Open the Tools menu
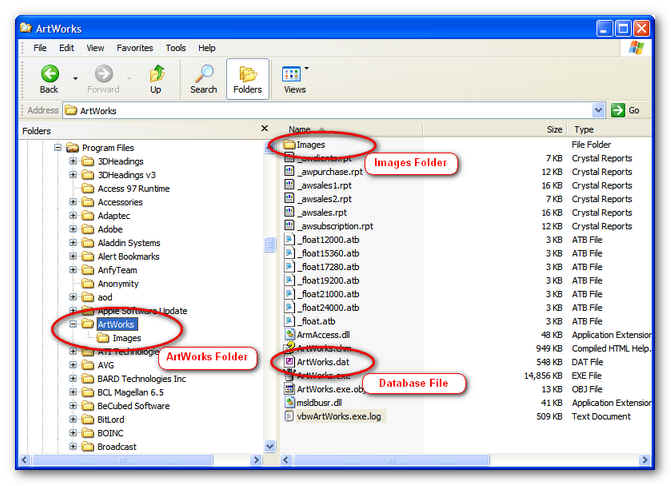The width and height of the screenshot is (671, 486). (176, 48)
